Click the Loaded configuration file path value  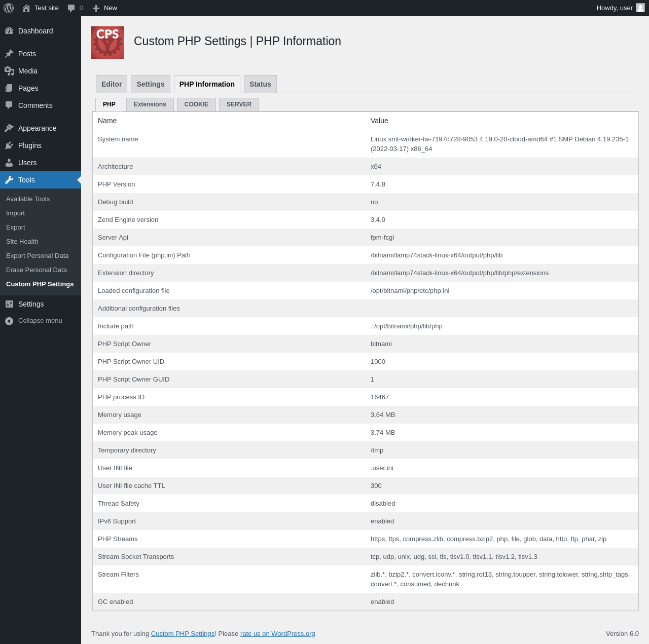[x=410, y=291]
